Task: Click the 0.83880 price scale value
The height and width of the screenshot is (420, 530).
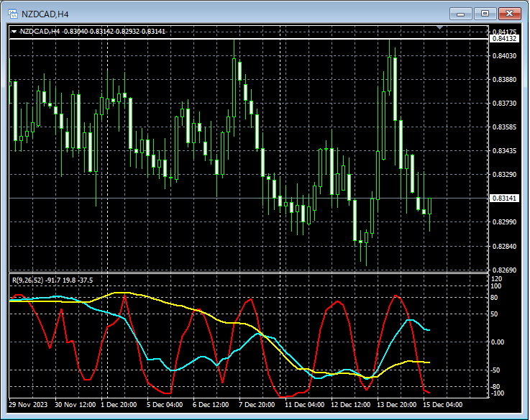Action: pos(504,79)
